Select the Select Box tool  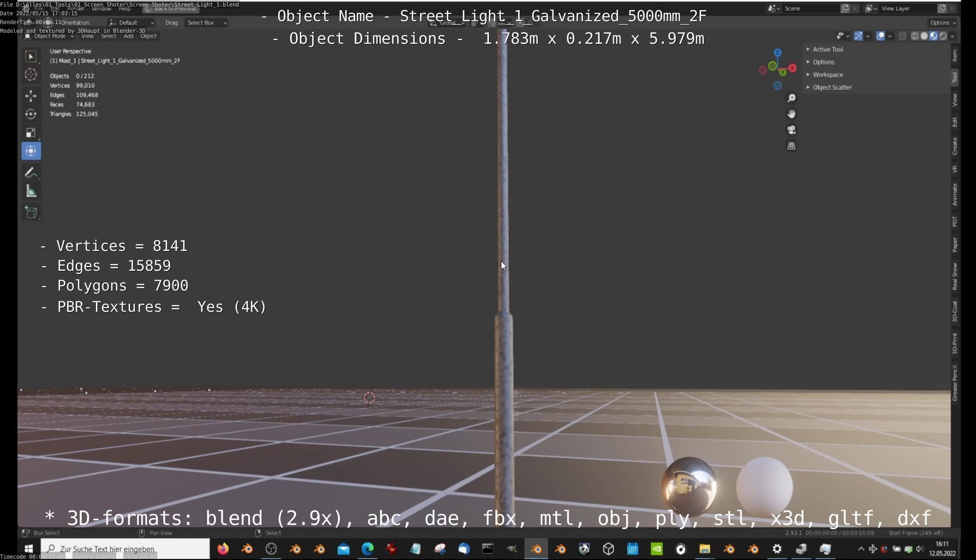(x=31, y=56)
